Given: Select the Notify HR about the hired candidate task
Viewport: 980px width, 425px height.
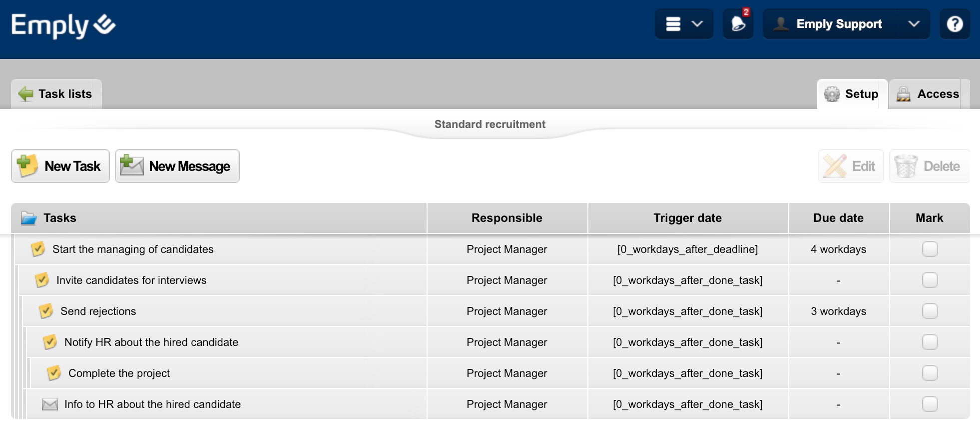Looking at the screenshot, I should [x=151, y=342].
